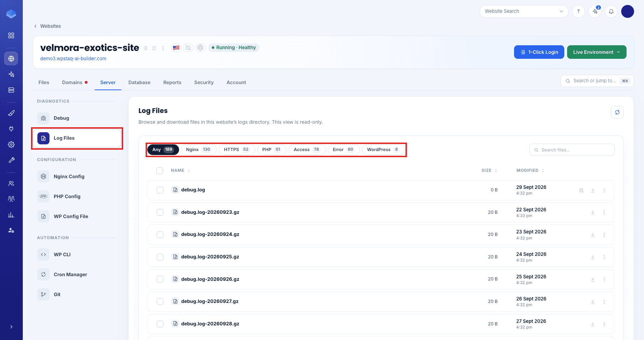
Task: Open demo3.wpstaq-ai-builder.com link
Action: [x=73, y=58]
